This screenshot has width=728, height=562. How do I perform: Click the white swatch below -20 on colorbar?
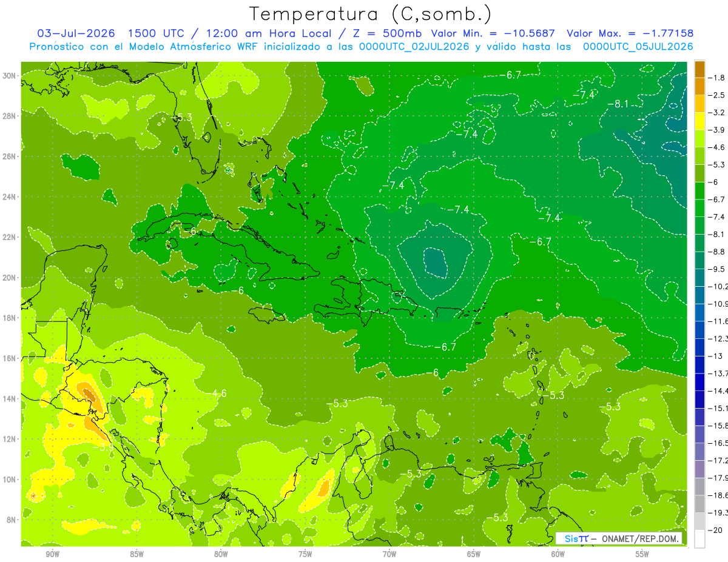[699, 538]
